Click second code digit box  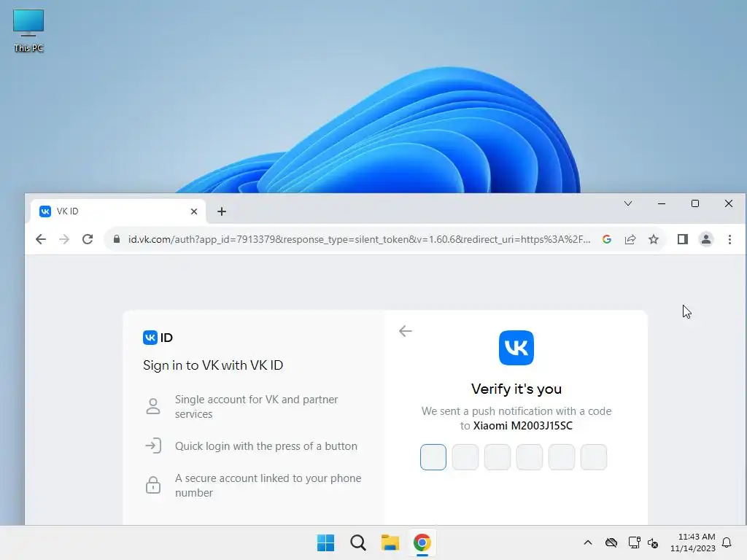(465, 457)
